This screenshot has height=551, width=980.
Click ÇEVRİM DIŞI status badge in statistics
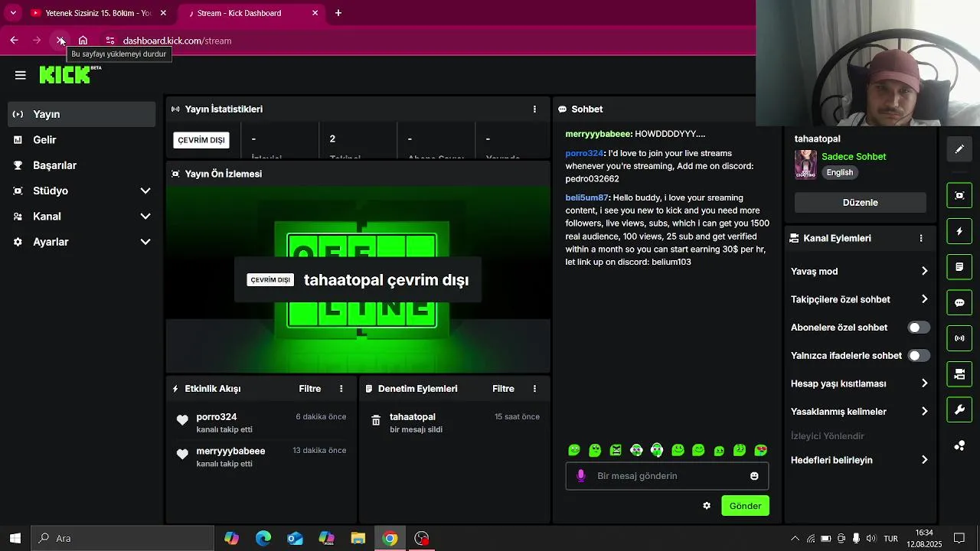point(201,140)
